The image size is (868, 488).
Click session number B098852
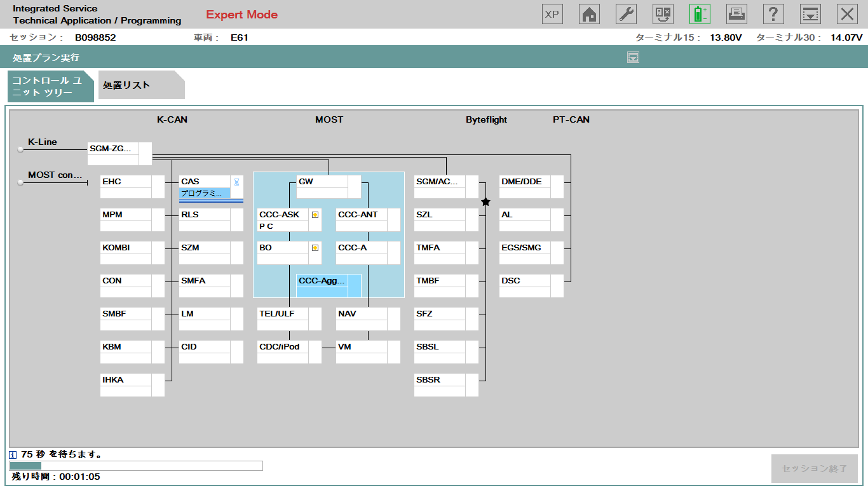click(x=95, y=37)
